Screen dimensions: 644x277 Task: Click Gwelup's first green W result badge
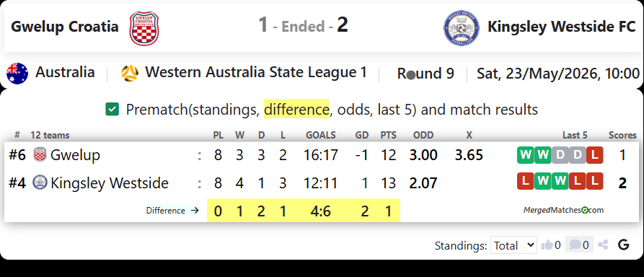(525, 155)
